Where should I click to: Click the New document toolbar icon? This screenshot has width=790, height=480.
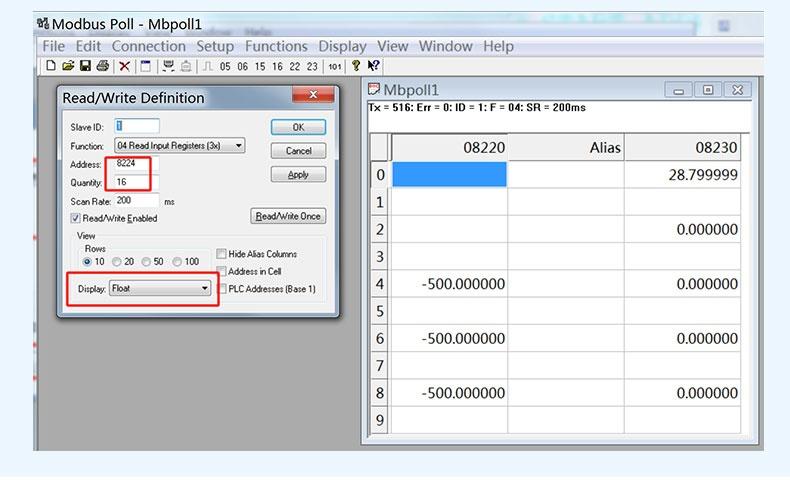tap(50, 66)
